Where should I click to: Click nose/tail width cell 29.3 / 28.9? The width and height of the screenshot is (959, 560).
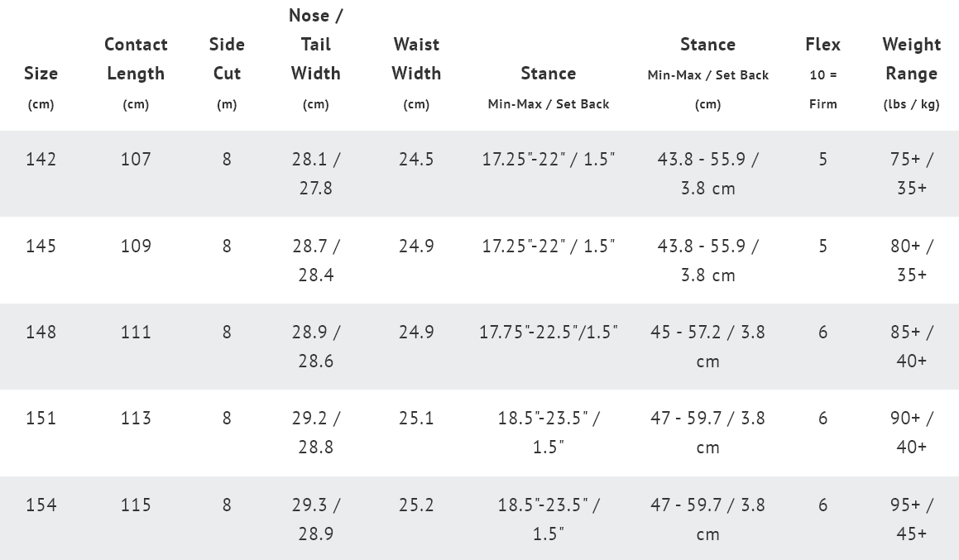point(315,519)
